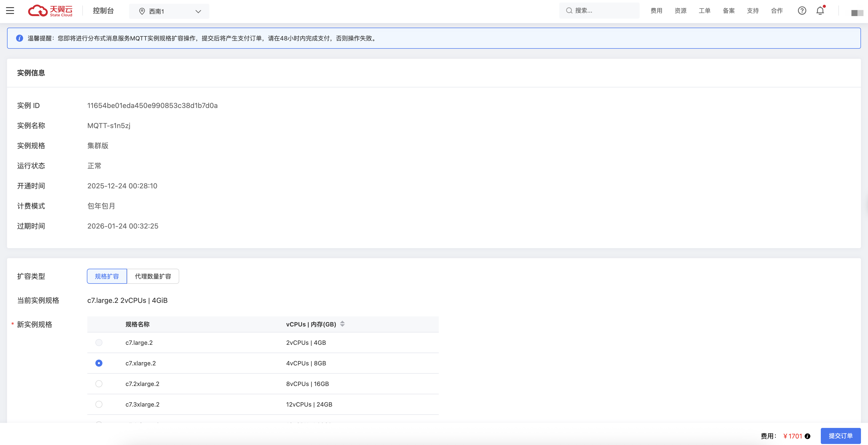Click the State Cloud logo
868x445 pixels.
(x=50, y=11)
